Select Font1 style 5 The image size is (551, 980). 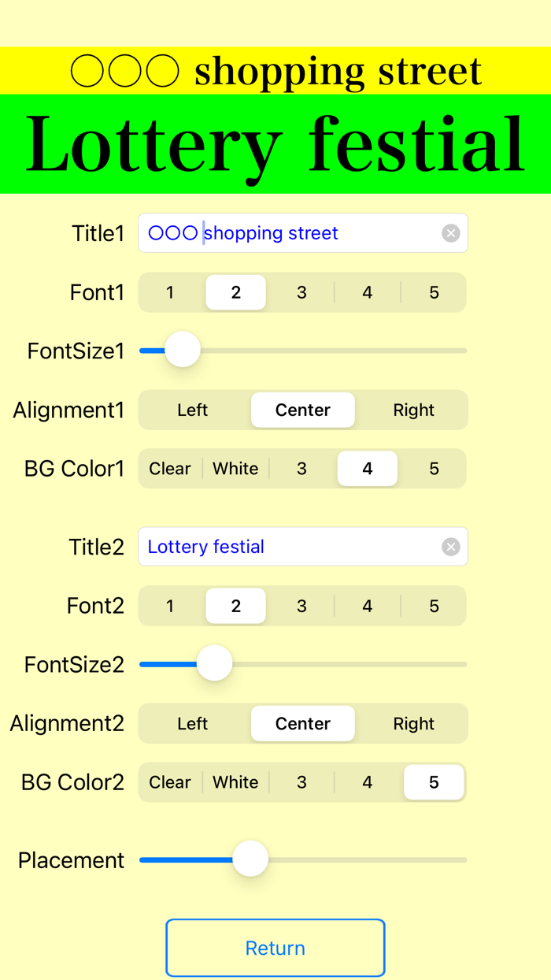pos(434,291)
